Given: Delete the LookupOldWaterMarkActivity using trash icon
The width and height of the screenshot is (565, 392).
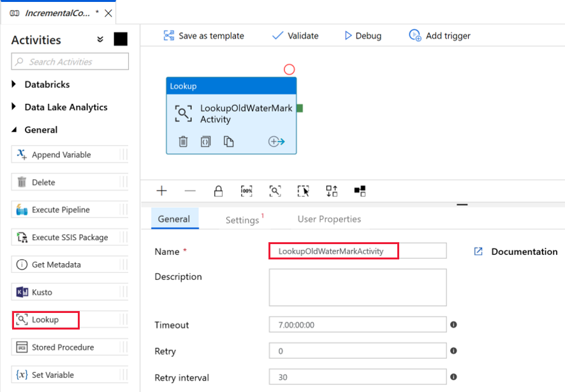Looking at the screenshot, I should [183, 142].
